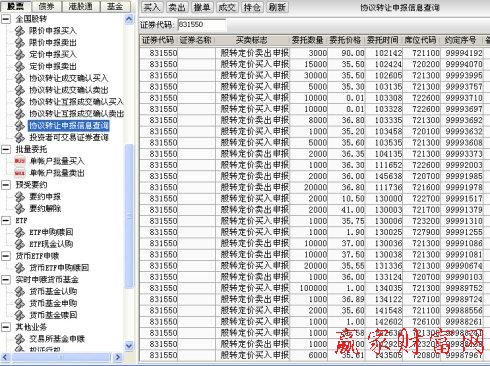The width and height of the screenshot is (490, 366).
Task: Sort by the 买卖标志 column header
Action: coord(252,40)
